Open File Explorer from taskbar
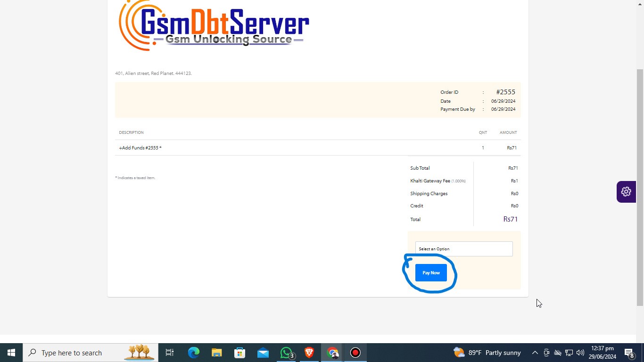The image size is (644, 362). (x=217, y=353)
